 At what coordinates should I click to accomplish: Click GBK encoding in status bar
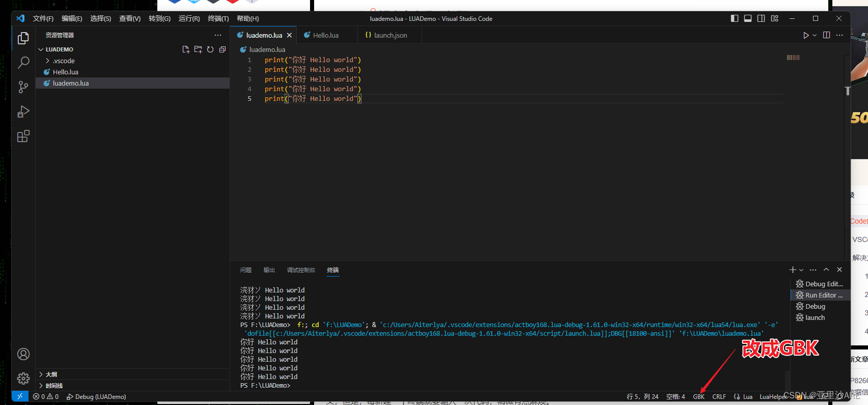[x=698, y=396]
